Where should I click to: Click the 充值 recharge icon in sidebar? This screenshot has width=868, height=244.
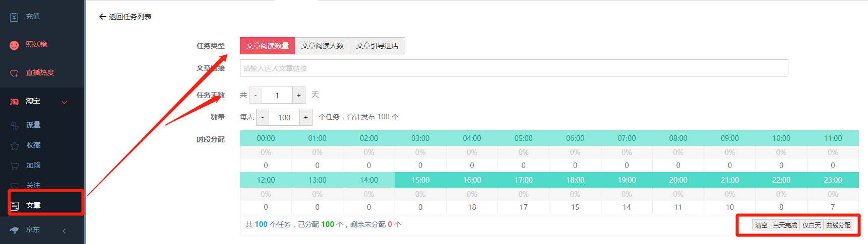tap(14, 17)
